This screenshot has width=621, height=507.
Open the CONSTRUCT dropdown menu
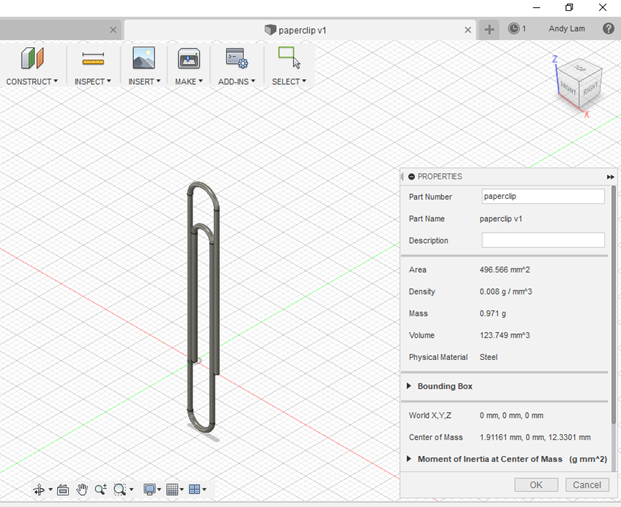pos(32,81)
